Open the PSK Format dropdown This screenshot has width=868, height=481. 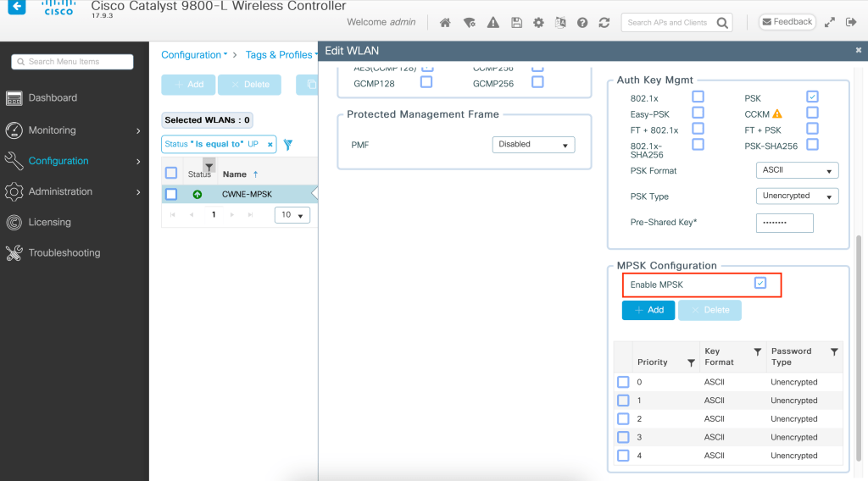[796, 170]
